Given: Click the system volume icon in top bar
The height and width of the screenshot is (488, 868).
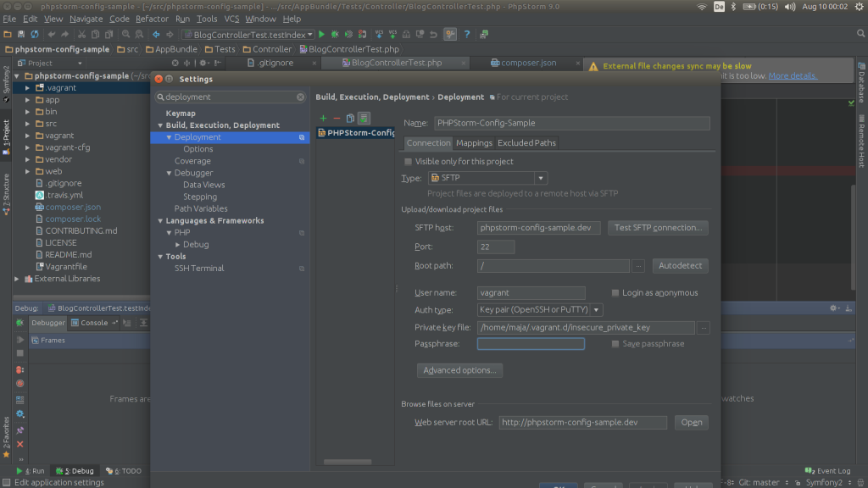Looking at the screenshot, I should pyautogui.click(x=790, y=7).
